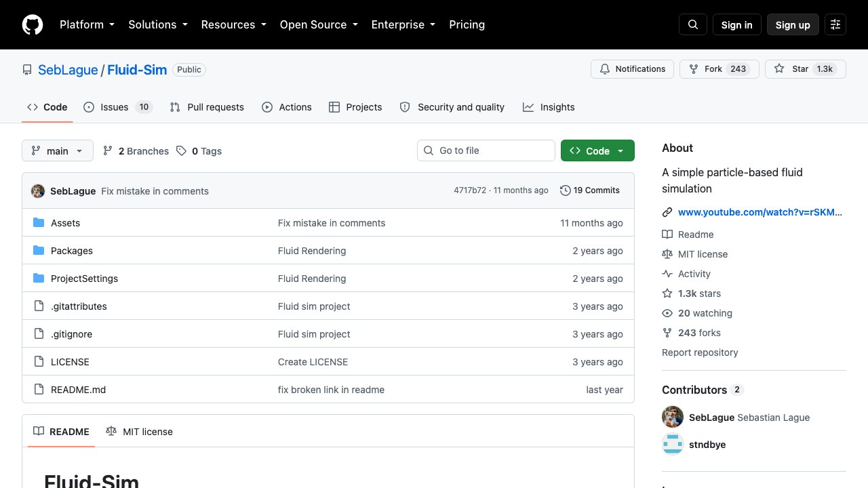The image size is (868, 488).
Task: Switch to the Insights tab
Action: [549, 107]
